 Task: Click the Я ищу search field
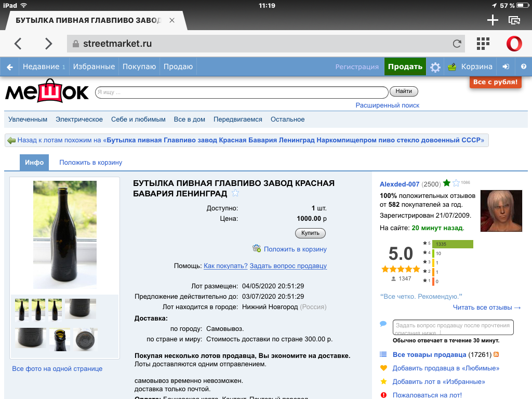[242, 92]
